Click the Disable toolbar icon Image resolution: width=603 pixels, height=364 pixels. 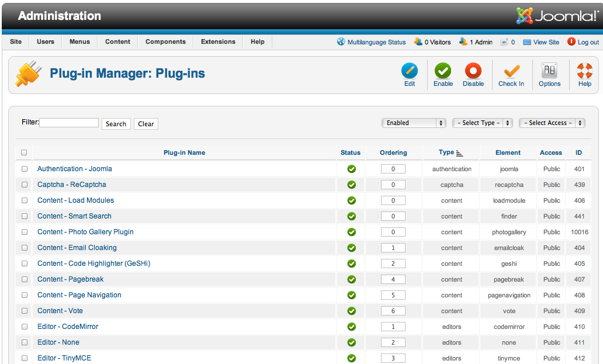tap(473, 71)
